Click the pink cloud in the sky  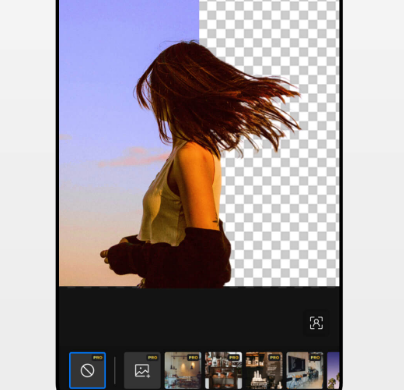click(133, 158)
